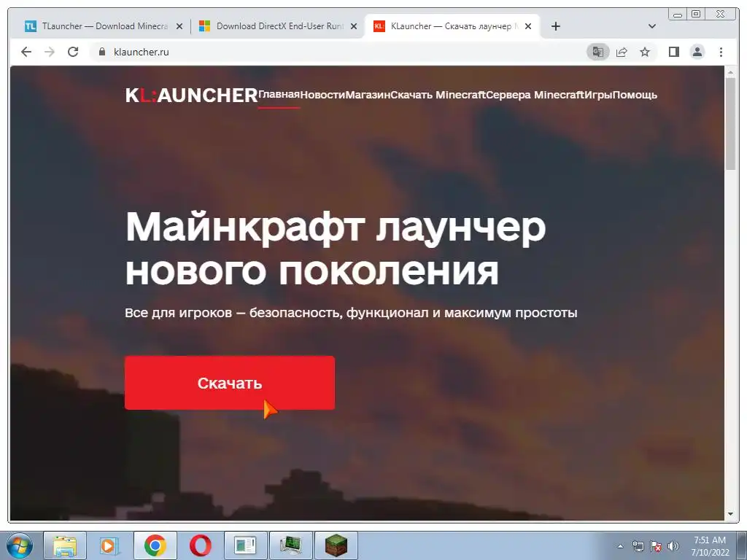The image size is (747, 560).
Task: Open the side panel icon
Action: click(x=673, y=52)
